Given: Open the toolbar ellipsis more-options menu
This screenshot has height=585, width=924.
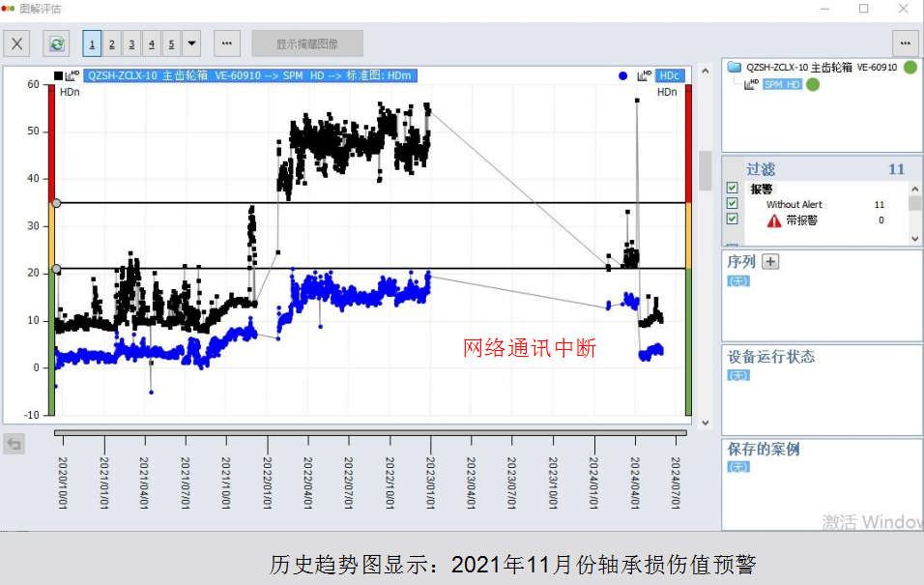Looking at the screenshot, I should click(x=226, y=44).
